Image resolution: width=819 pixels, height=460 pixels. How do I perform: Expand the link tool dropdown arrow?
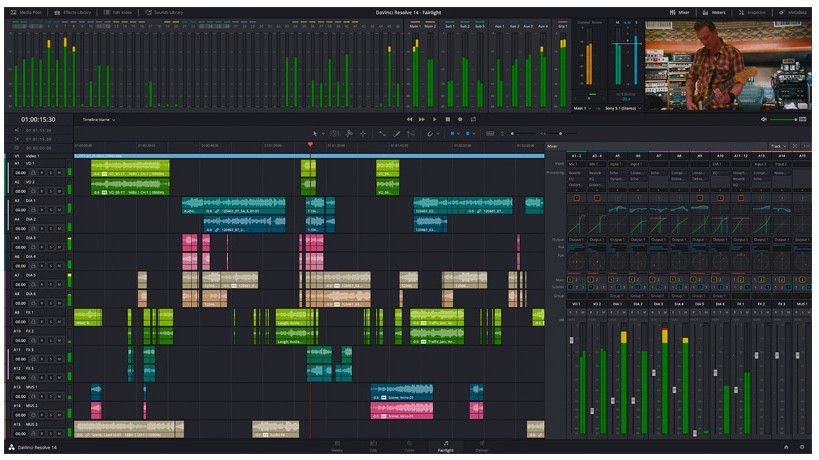coord(438,134)
